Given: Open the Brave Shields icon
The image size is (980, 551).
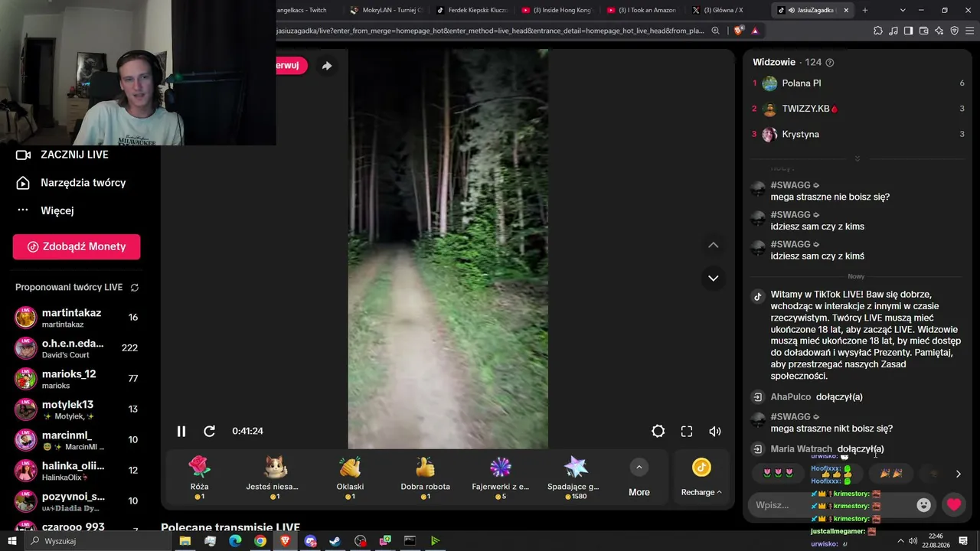Looking at the screenshot, I should coord(738,31).
